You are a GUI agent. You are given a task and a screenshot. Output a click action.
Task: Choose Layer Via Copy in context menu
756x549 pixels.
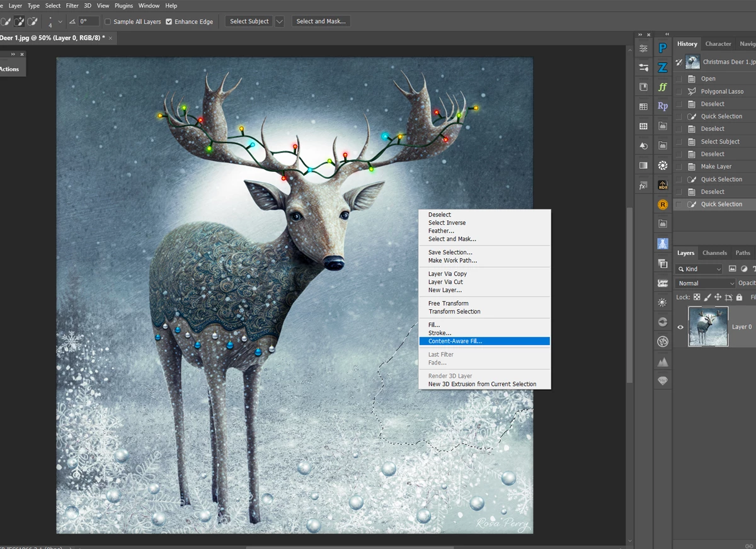pyautogui.click(x=447, y=274)
